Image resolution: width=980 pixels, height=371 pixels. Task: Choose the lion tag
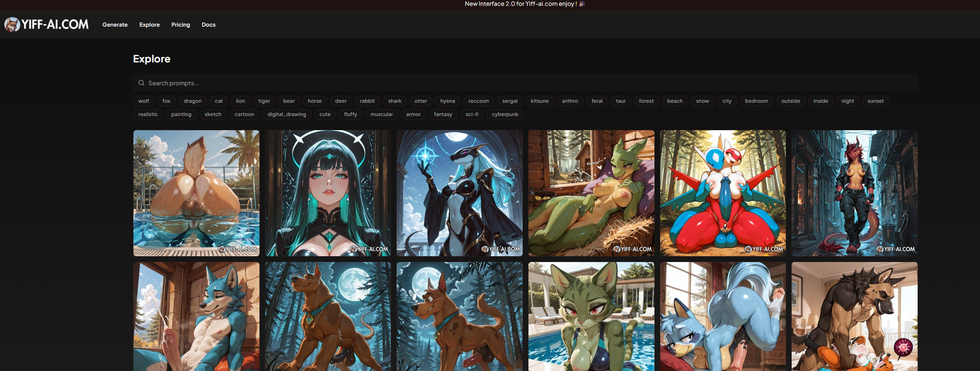[240, 101]
